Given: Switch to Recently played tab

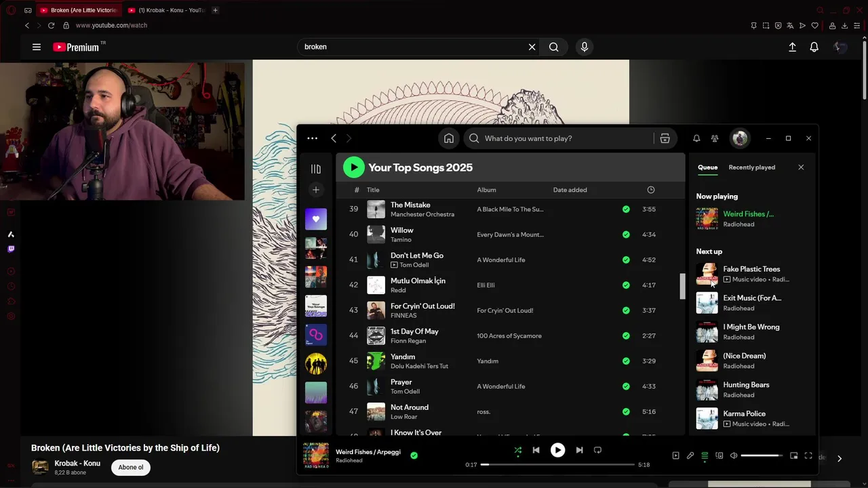Looking at the screenshot, I should (751, 167).
